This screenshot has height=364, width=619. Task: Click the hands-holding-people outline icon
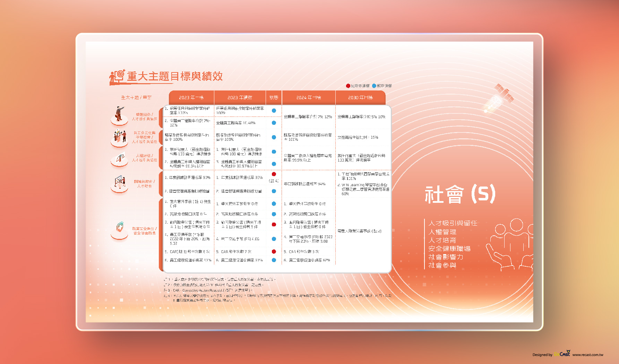click(x=509, y=244)
